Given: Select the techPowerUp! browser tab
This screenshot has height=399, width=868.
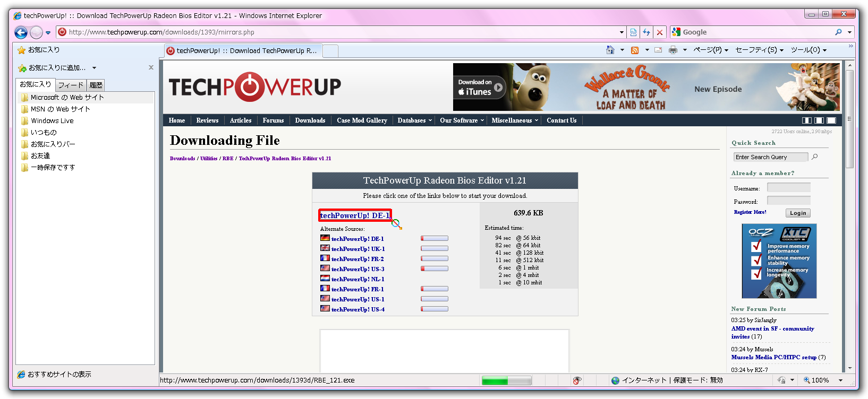Looking at the screenshot, I should coord(243,51).
